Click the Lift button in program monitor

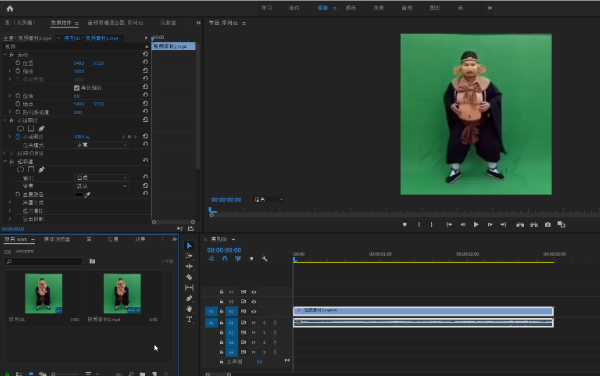pos(520,225)
